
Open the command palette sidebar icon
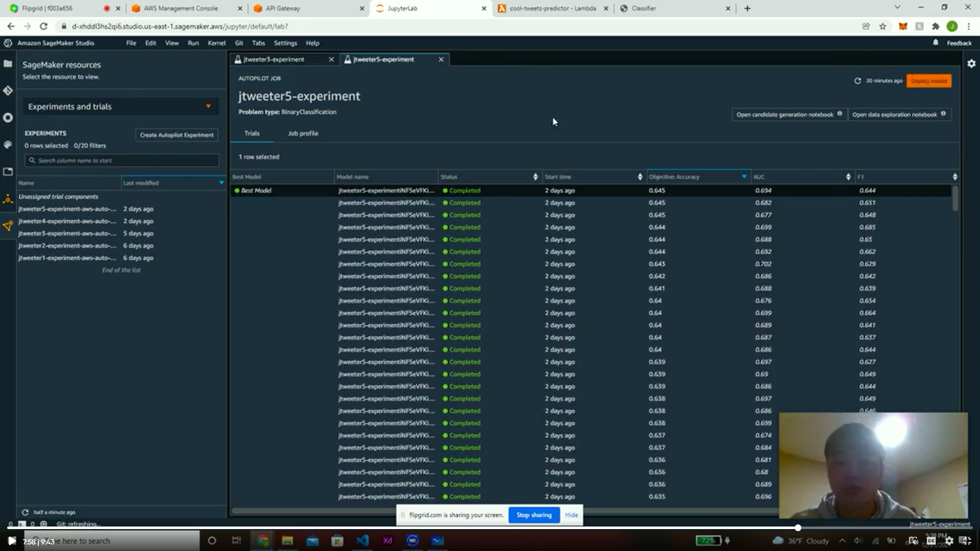(8, 145)
